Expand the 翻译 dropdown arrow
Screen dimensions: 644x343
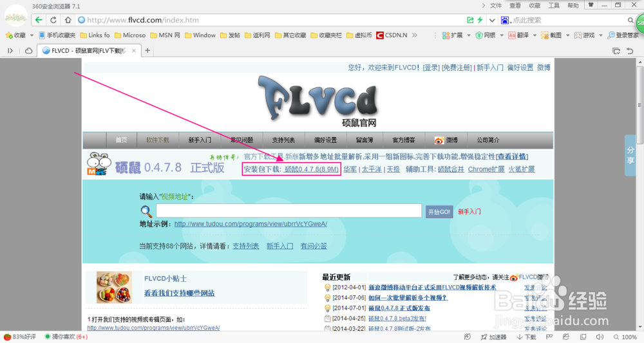click(x=535, y=35)
